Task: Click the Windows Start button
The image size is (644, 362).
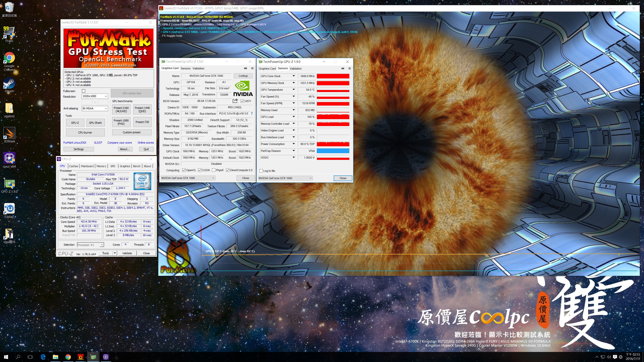Action: [x=6, y=357]
